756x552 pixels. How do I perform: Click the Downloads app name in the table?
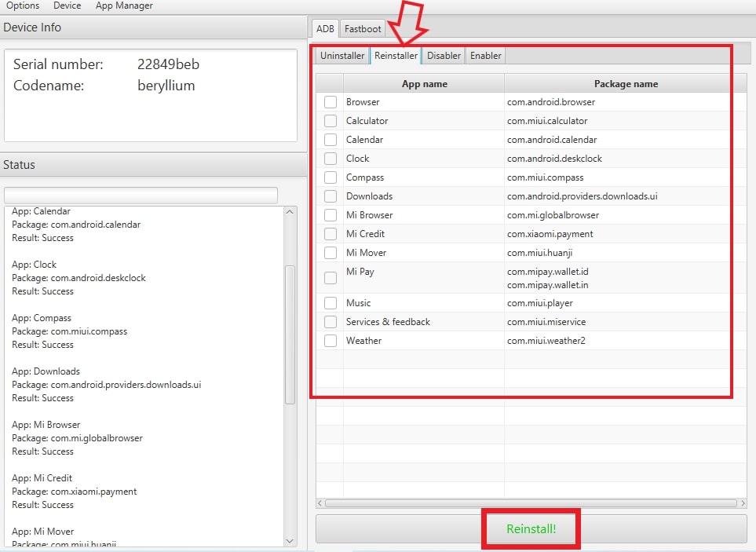point(369,196)
